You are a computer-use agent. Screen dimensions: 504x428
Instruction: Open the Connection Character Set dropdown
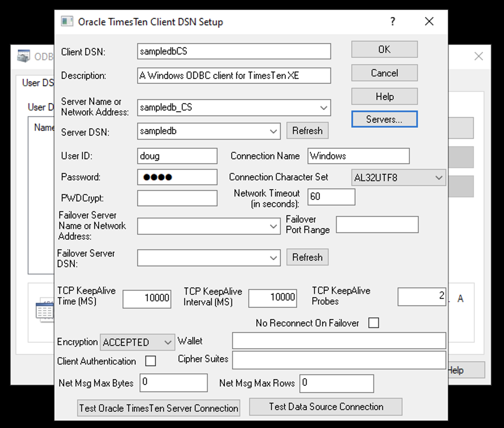(x=439, y=177)
